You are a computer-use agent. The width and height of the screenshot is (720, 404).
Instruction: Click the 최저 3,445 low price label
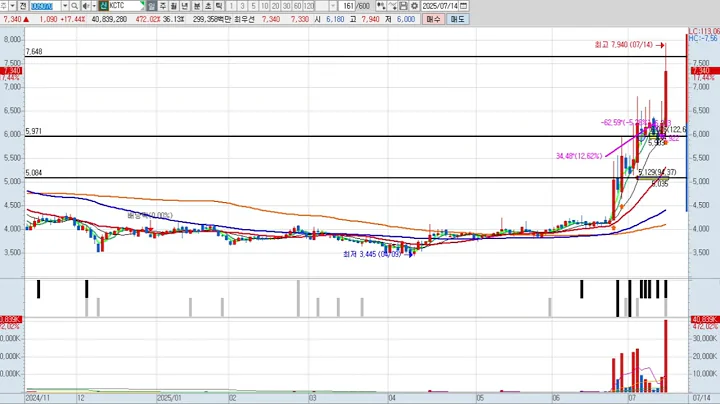(372, 254)
